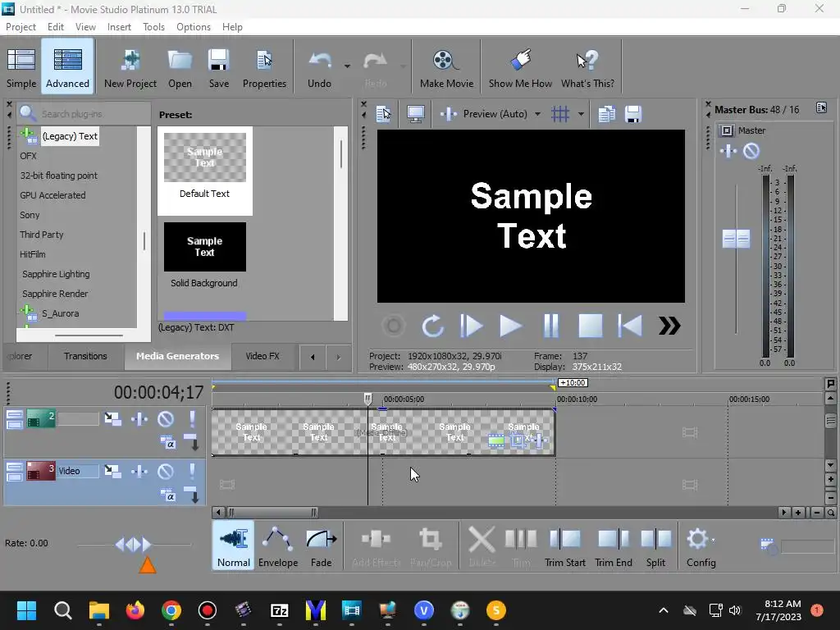This screenshot has width=840, height=630.
Task: Mute the Master bus
Action: pyautogui.click(x=751, y=151)
